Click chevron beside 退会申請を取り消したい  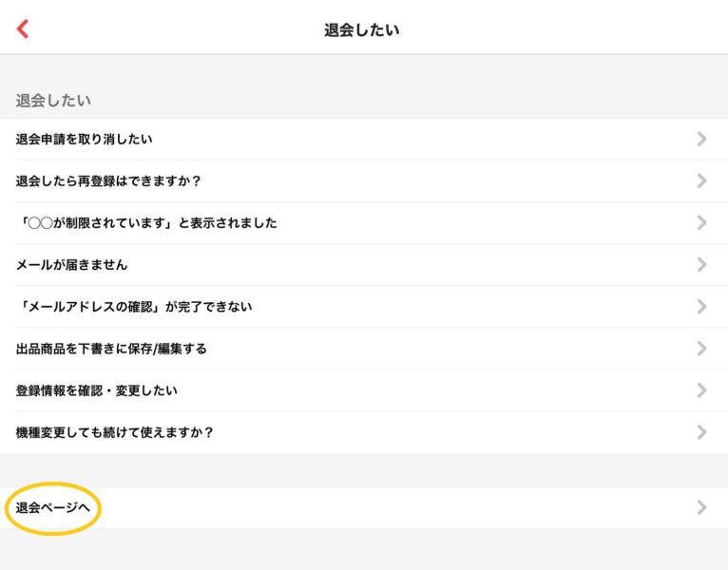(x=701, y=140)
